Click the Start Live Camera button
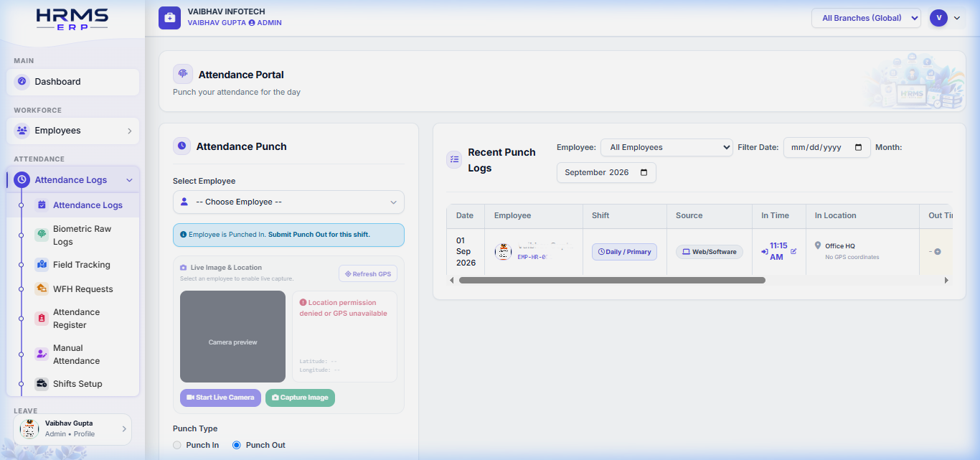This screenshot has width=980, height=460. [220, 398]
